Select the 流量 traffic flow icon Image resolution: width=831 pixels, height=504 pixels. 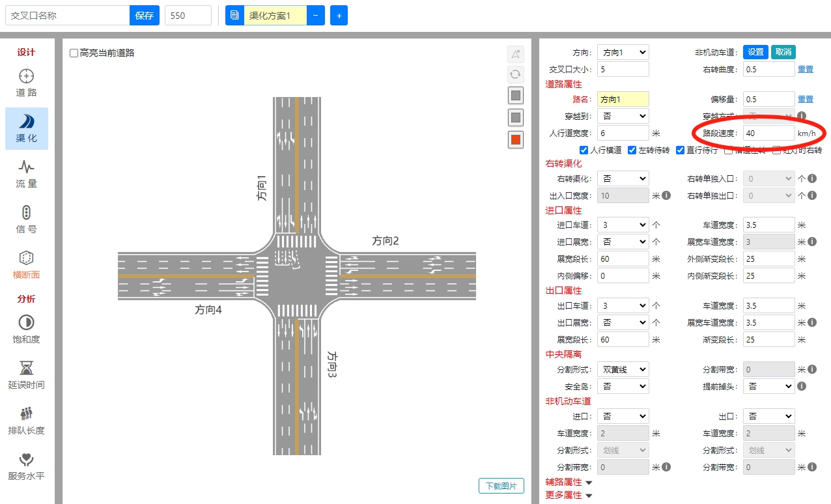click(x=26, y=174)
